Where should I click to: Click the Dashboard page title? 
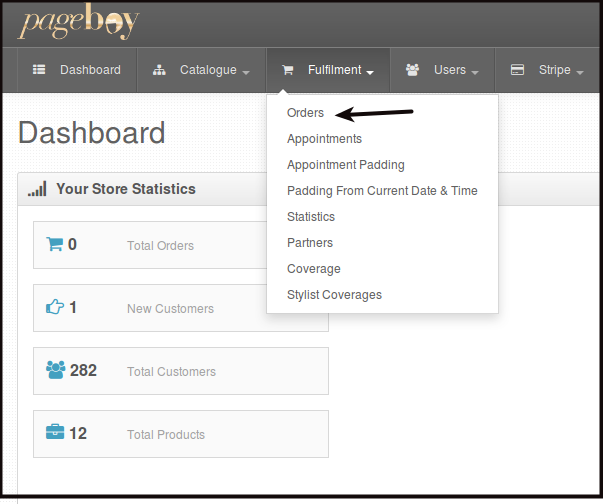92,133
